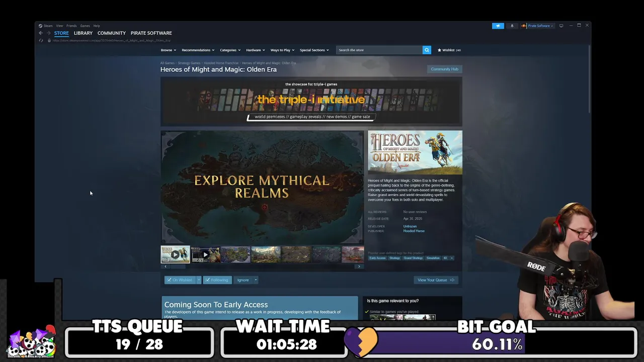Open the View menu

pos(59,26)
